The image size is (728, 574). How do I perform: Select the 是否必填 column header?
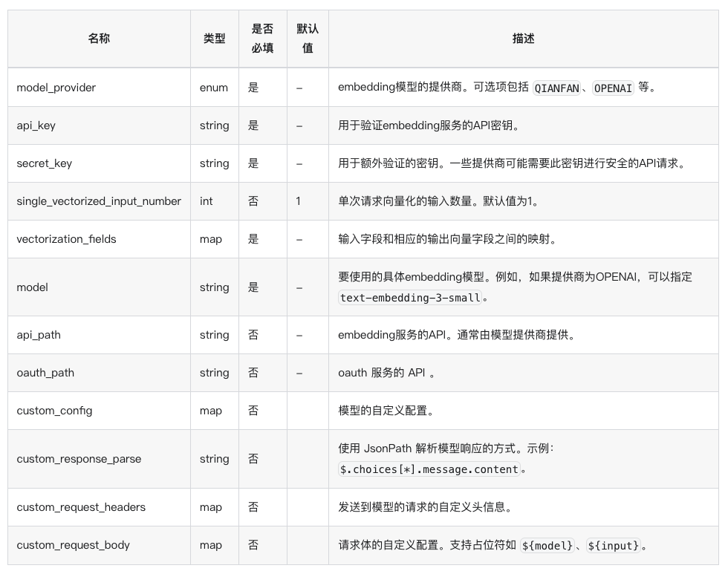262,39
